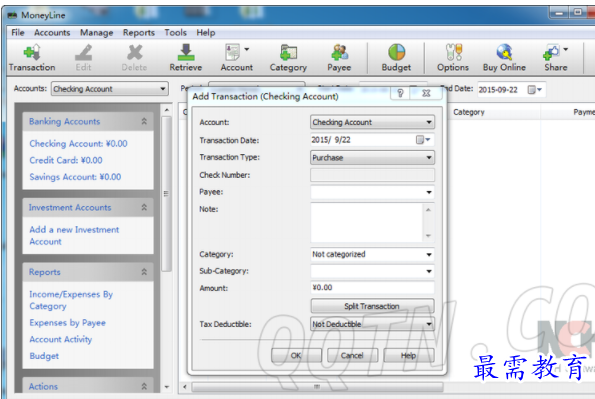
Task: Collapse the Reports sidebar panel
Action: pos(144,272)
